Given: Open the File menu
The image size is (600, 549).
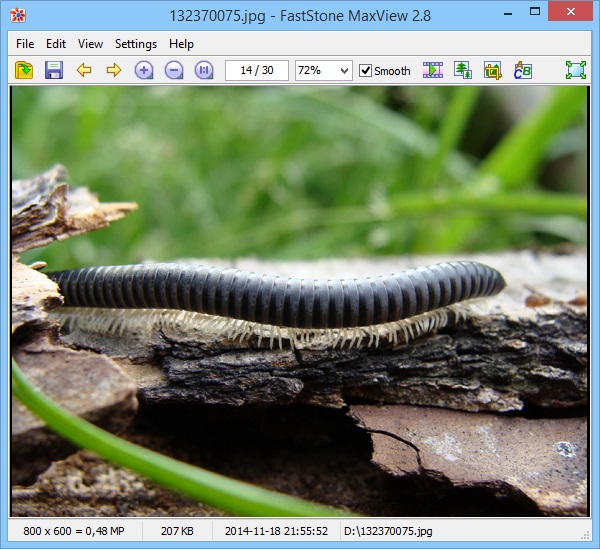Looking at the screenshot, I should pos(25,44).
